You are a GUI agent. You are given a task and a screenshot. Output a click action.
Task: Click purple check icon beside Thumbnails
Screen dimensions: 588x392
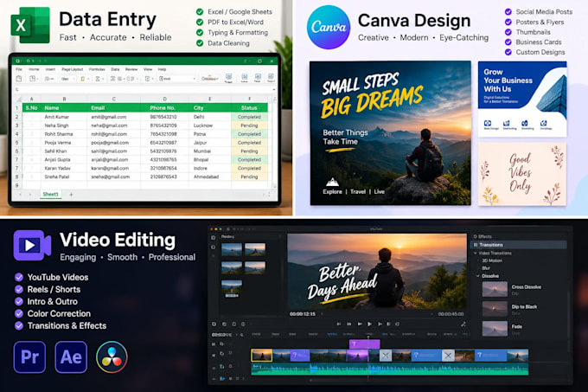(x=508, y=32)
